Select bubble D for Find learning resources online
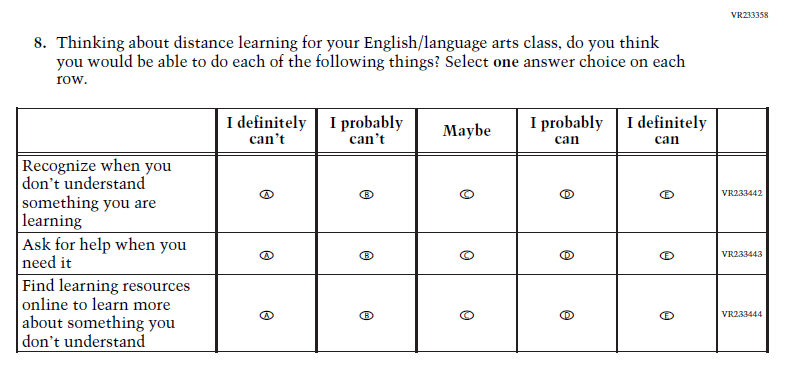The image size is (785, 368). [x=567, y=315]
